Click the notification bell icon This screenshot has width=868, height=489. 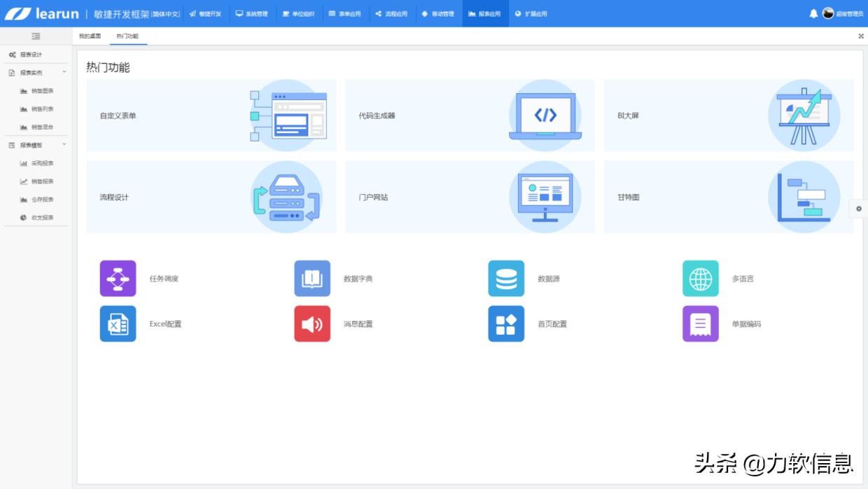pos(813,13)
